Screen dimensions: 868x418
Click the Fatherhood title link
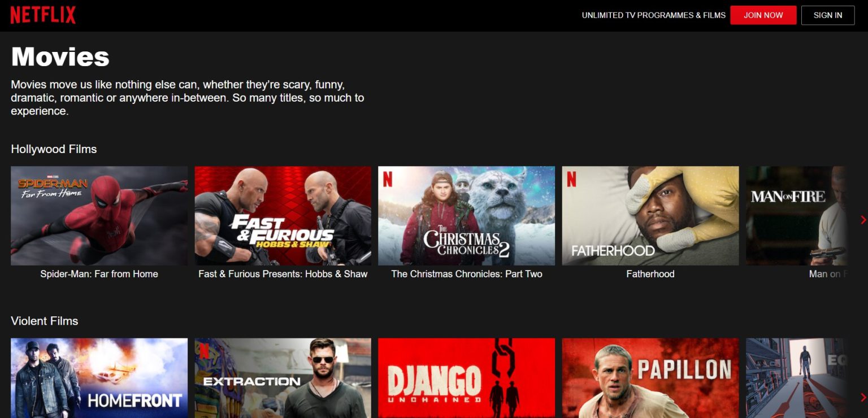[x=650, y=274]
